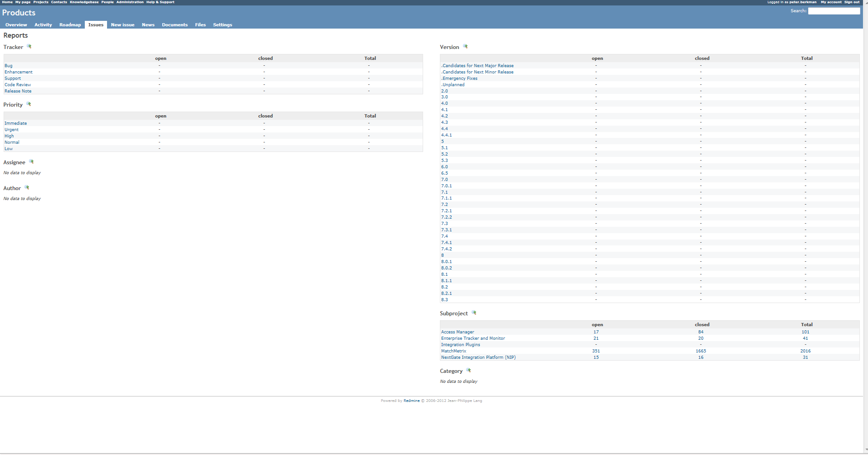This screenshot has height=455, width=868.
Task: Click the zoom icon next to Assignee
Action: (x=31, y=162)
